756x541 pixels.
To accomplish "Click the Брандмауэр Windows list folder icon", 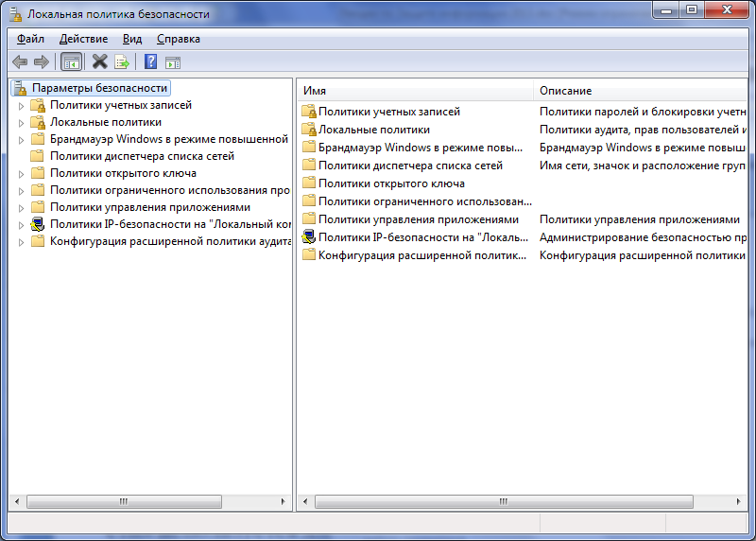I will pyautogui.click(x=309, y=148).
